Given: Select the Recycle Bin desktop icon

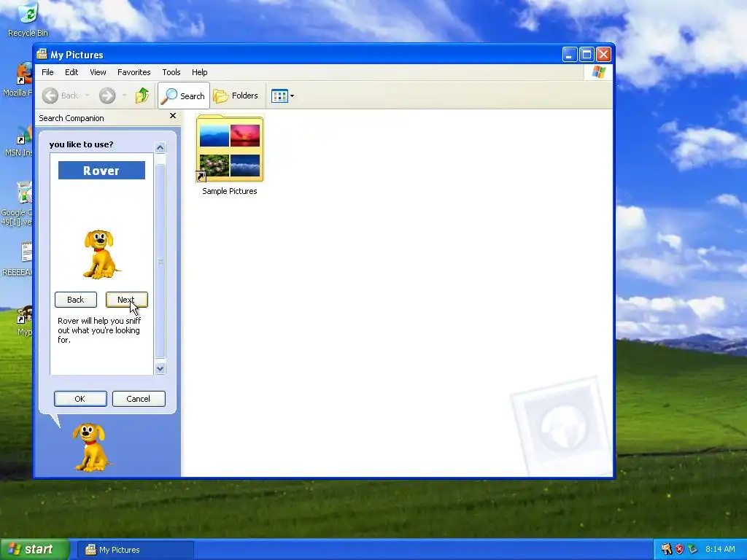Looking at the screenshot, I should click(x=28, y=20).
